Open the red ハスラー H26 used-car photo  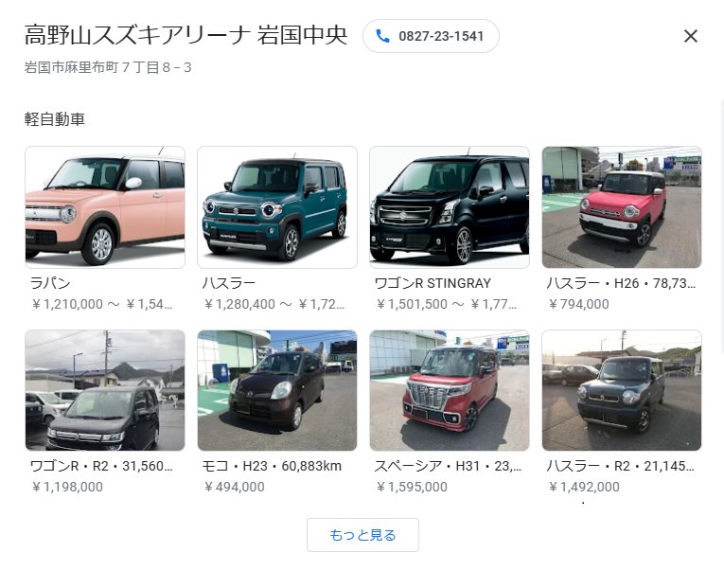click(622, 207)
